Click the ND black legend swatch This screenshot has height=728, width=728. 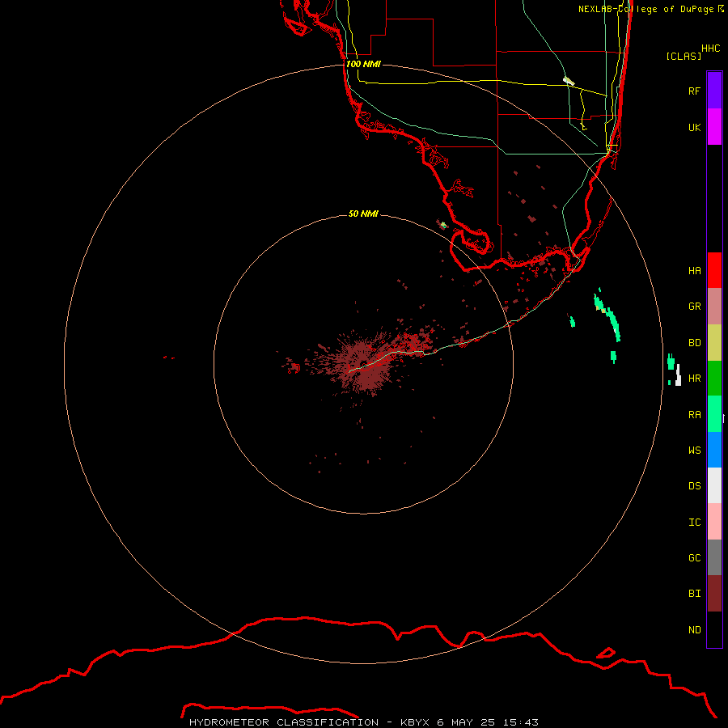tap(714, 629)
